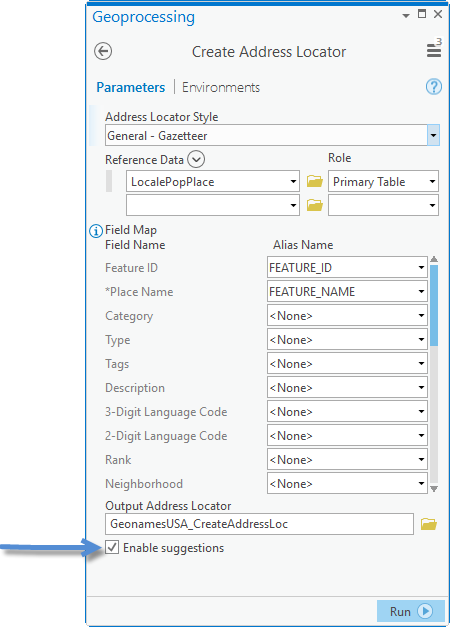Run the Create Address Locator tool
Viewport: 450px width, 627px height.
click(411, 611)
